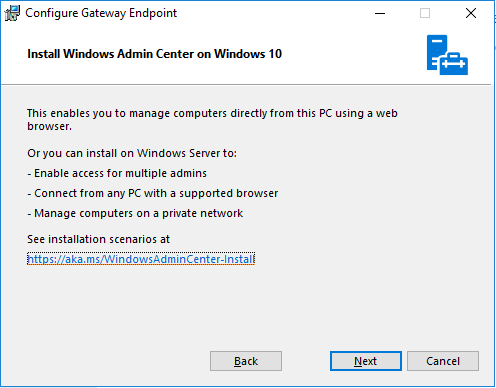496x388 pixels.
Task: Click the word 'Endpoint' in the window title
Action: 153,13
